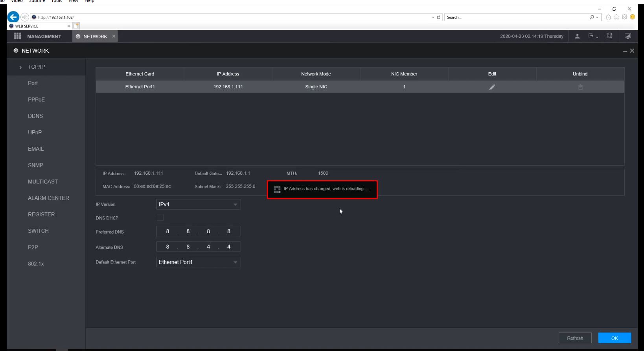This screenshot has height=351, width=644.
Task: Open the user account icon
Action: [577, 36]
